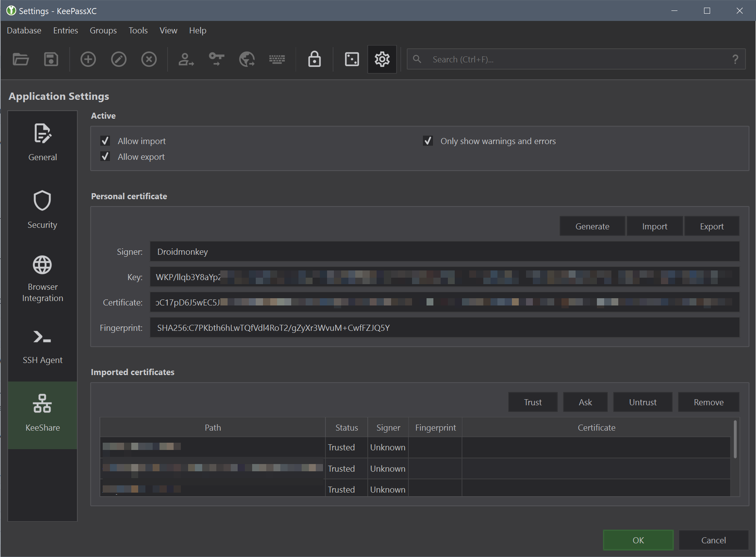Open the Tools menu
The width and height of the screenshot is (756, 557).
pos(138,30)
